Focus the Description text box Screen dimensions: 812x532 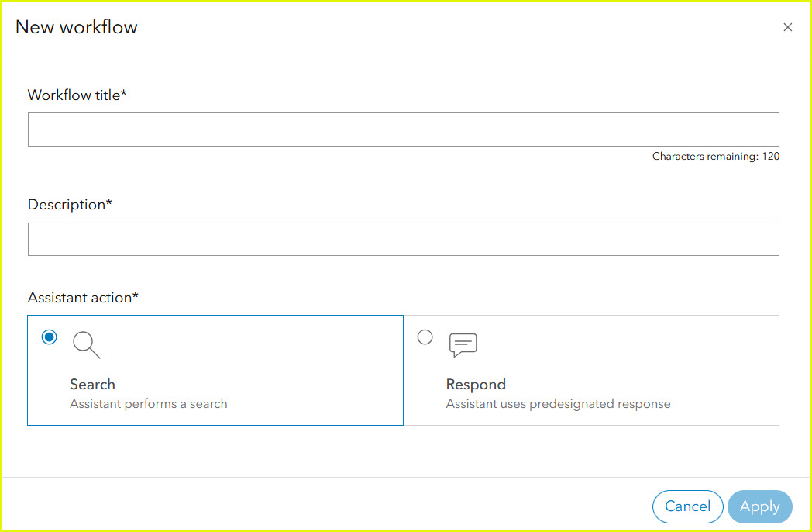[x=403, y=240]
